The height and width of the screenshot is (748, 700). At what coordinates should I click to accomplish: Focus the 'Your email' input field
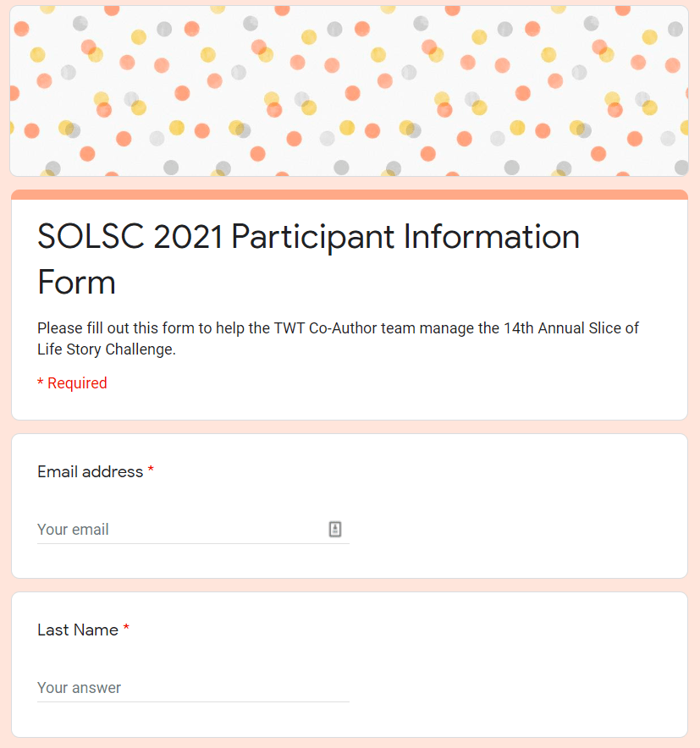click(x=178, y=530)
